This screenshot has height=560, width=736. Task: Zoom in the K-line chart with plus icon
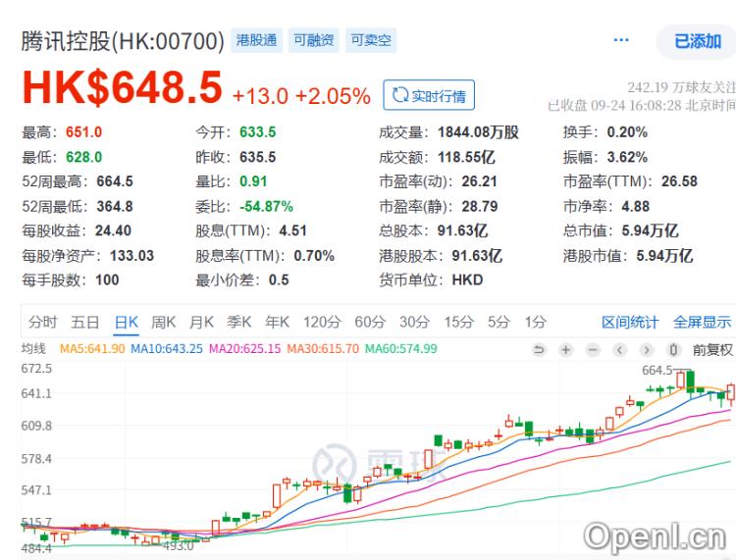pos(566,350)
